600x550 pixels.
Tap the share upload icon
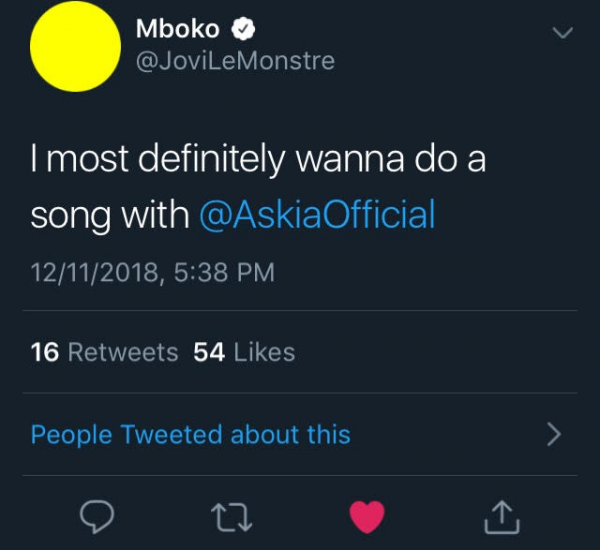point(502,516)
